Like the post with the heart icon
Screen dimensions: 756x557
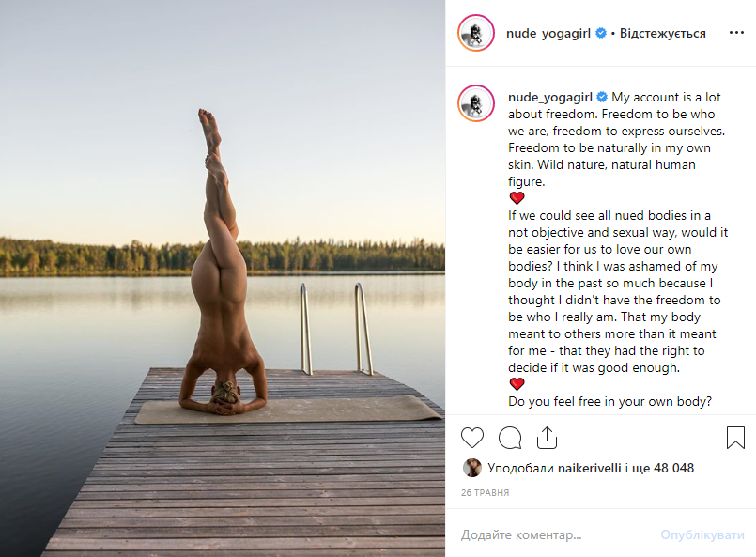472,438
